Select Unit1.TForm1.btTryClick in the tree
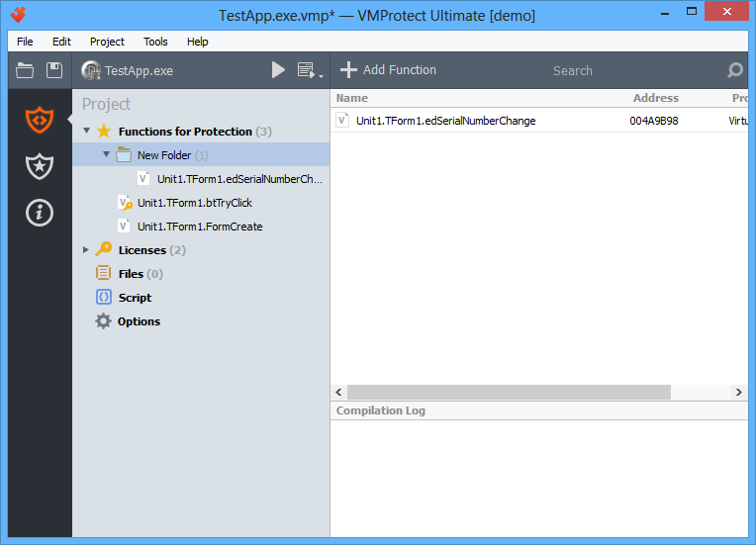 [194, 203]
